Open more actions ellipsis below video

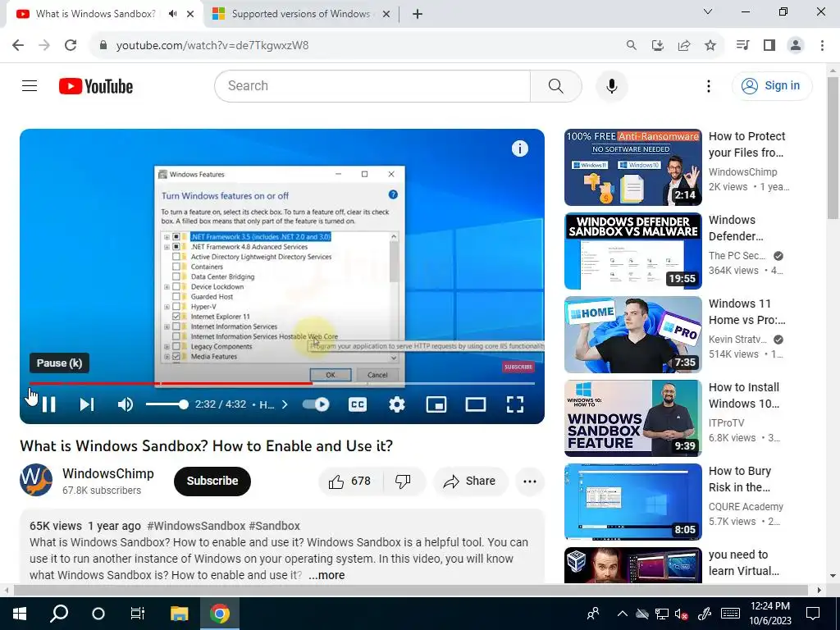coord(530,481)
